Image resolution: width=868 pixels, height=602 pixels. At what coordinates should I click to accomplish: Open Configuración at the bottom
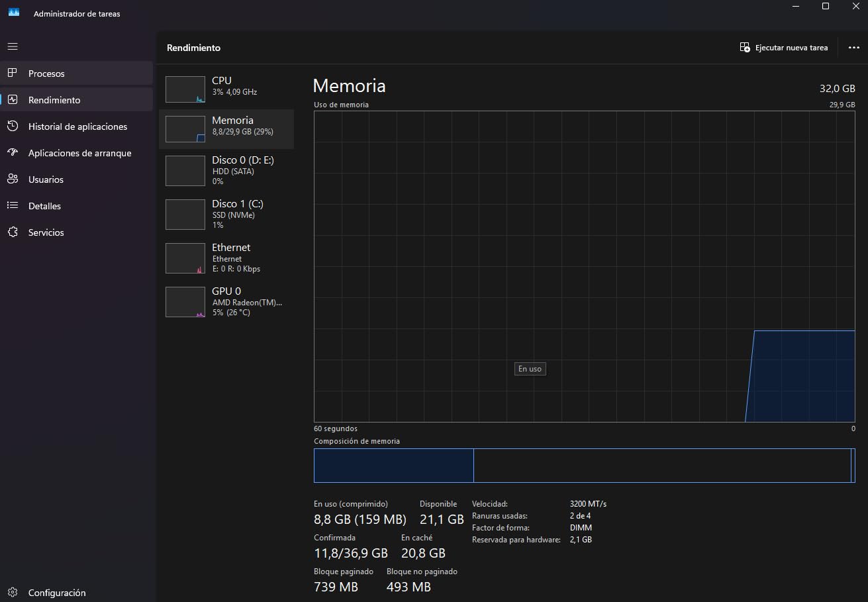77,592
